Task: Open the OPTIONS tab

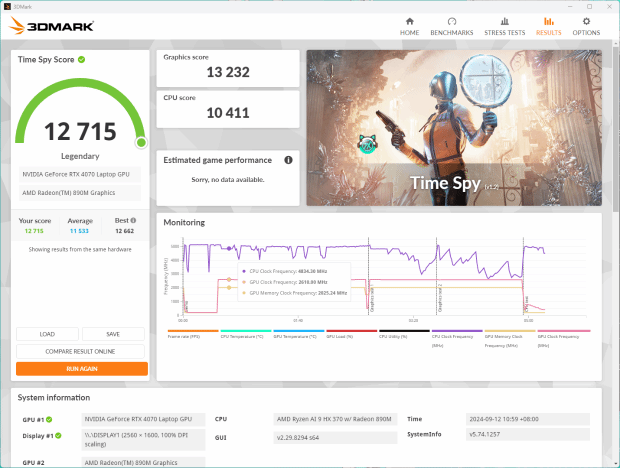Action: click(586, 26)
